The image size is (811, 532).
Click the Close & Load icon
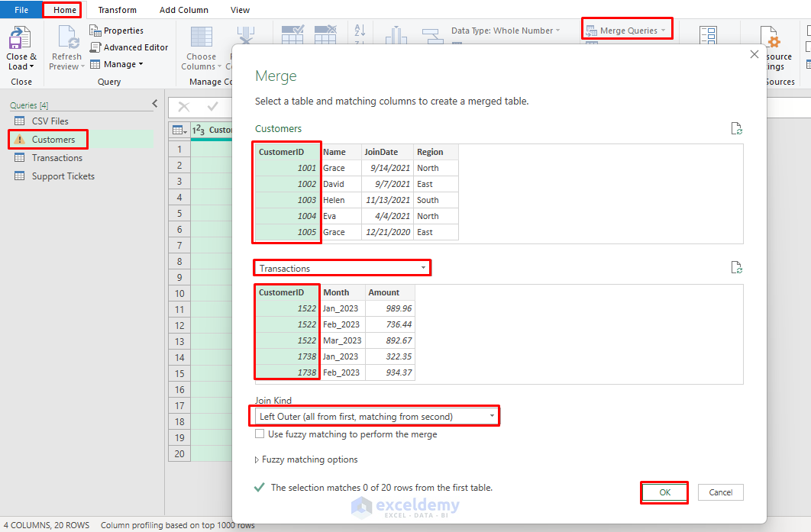(x=21, y=37)
